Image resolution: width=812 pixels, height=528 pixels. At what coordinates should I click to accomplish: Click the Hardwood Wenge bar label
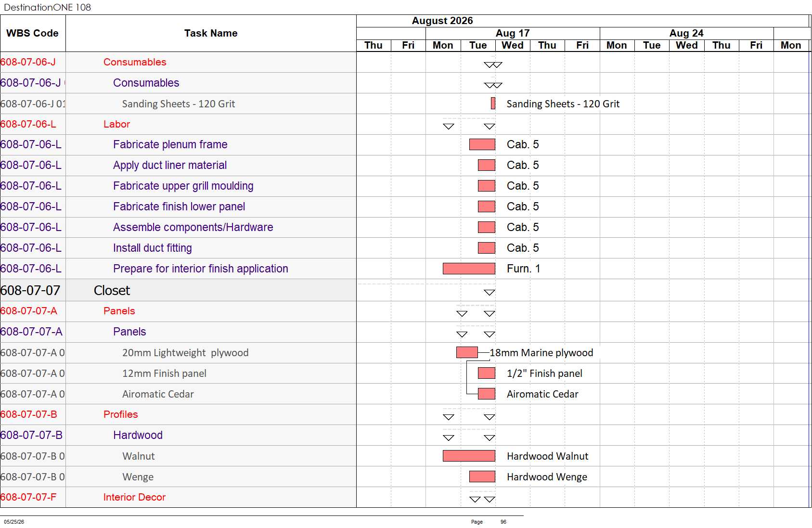[547, 477]
